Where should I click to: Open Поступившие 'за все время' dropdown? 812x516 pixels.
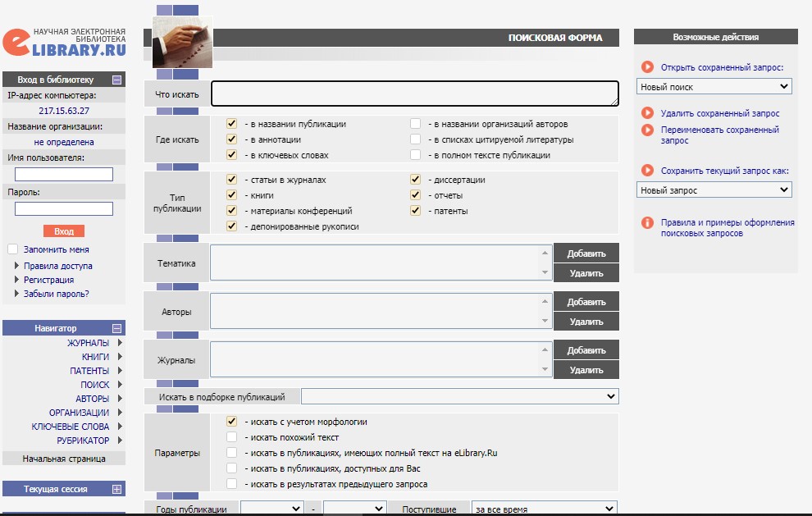545,509
